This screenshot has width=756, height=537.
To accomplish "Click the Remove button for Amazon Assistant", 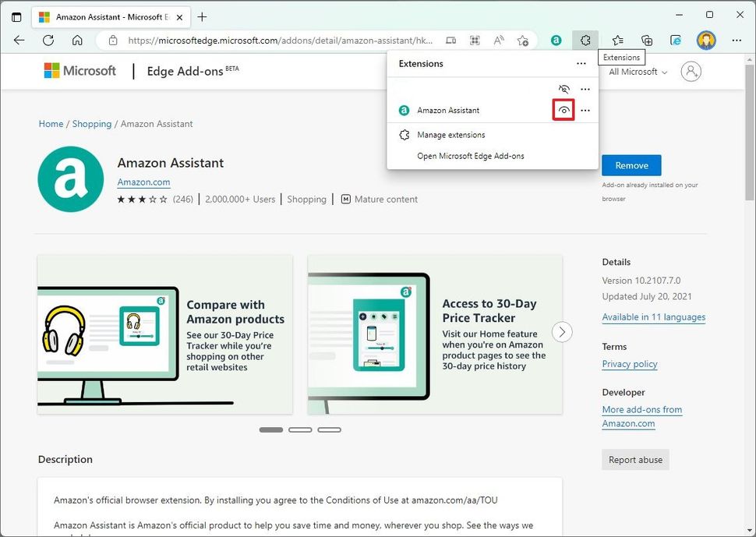I will pos(631,165).
